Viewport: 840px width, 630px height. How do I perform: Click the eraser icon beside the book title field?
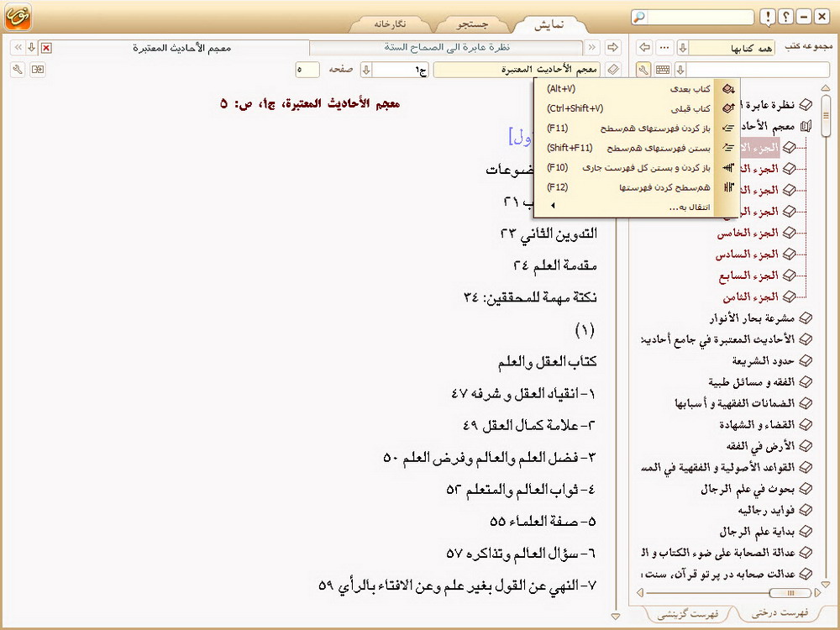pyautogui.click(x=613, y=70)
